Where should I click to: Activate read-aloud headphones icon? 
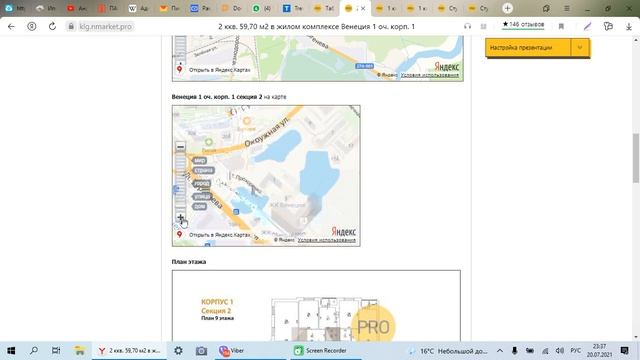click(467, 27)
